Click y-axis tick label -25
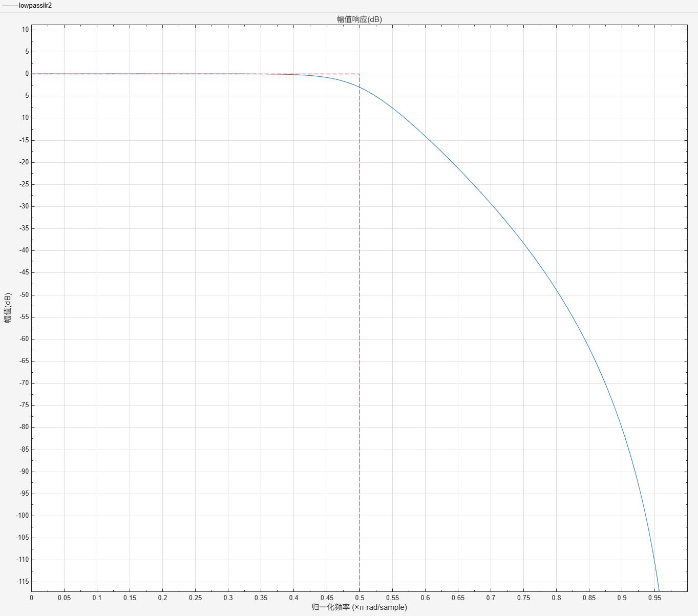The height and width of the screenshot is (616, 698). click(24, 184)
